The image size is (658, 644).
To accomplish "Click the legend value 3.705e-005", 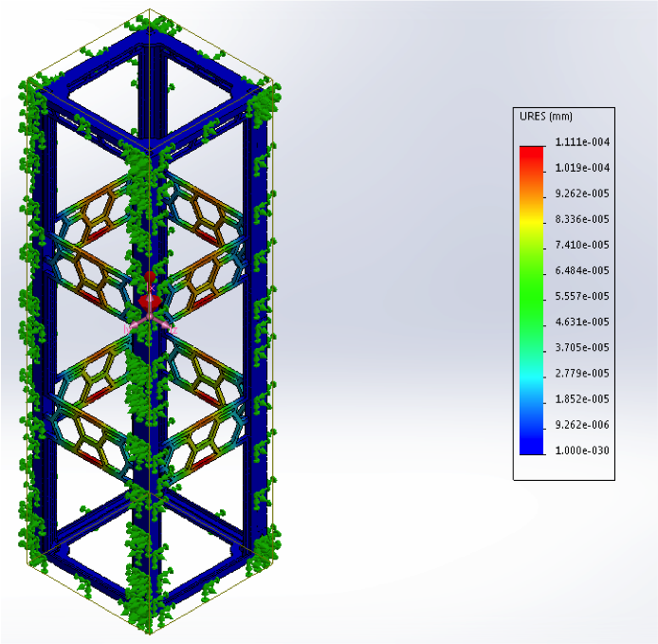I will tap(582, 347).
